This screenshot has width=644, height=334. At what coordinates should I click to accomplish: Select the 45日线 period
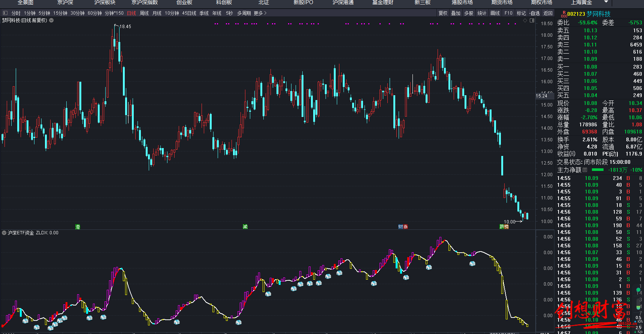[189, 13]
